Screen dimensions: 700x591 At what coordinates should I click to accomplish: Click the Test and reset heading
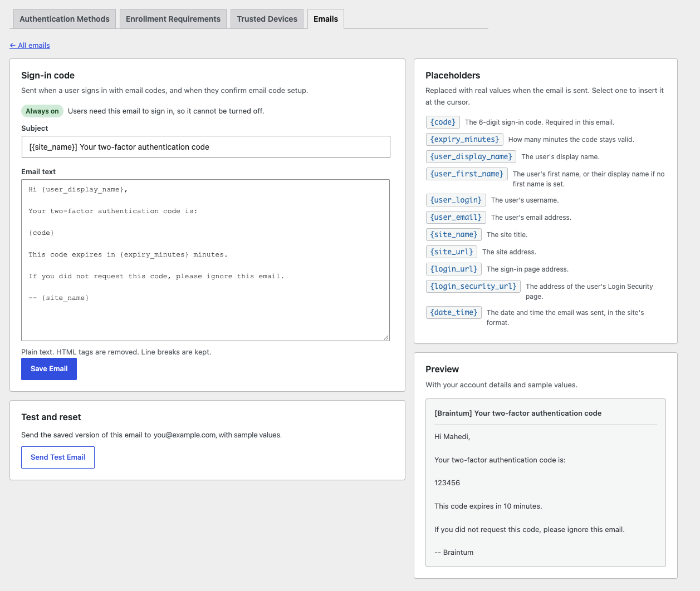click(x=51, y=417)
